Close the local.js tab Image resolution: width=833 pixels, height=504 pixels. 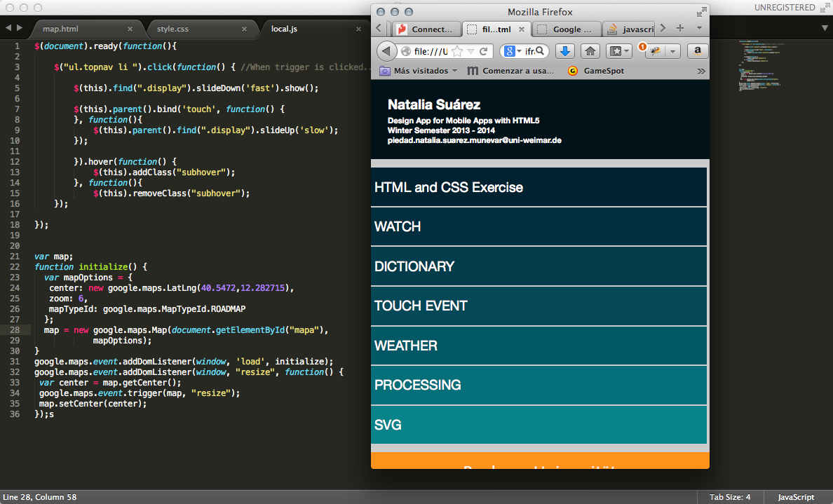click(x=358, y=29)
